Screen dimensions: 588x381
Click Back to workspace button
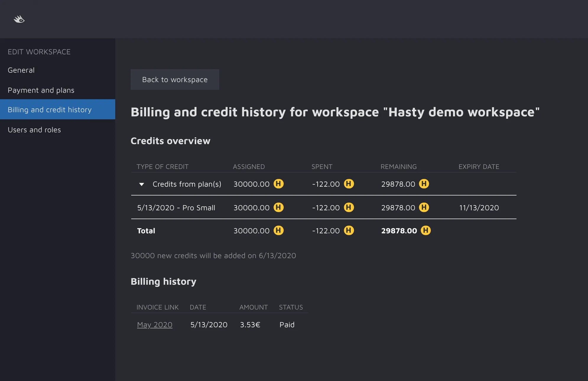[175, 80]
